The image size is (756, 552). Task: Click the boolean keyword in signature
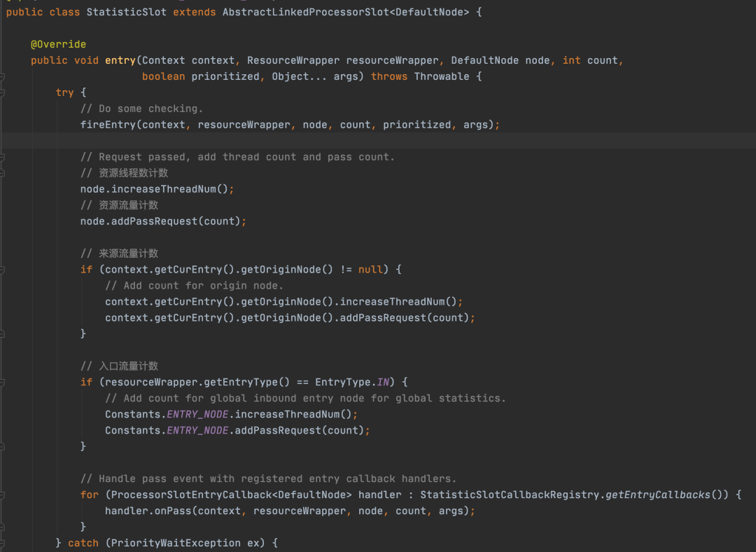(163, 76)
